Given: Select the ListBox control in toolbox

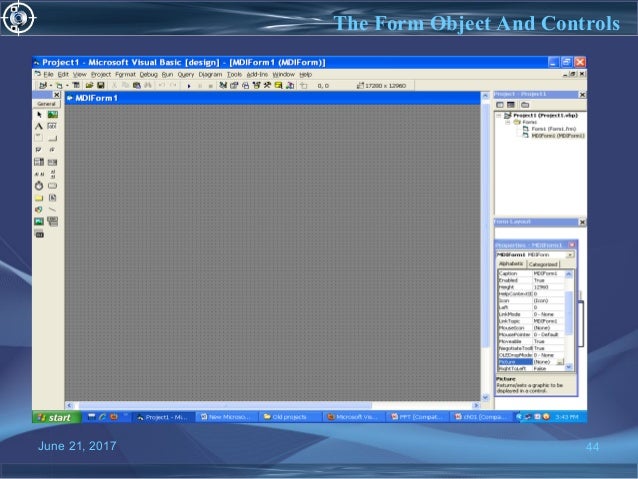Looking at the screenshot, I should coord(52,162).
